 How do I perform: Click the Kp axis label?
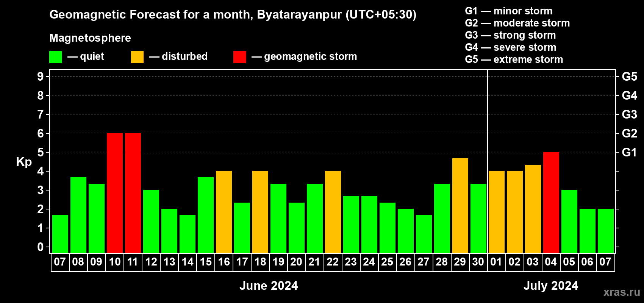[24, 162]
